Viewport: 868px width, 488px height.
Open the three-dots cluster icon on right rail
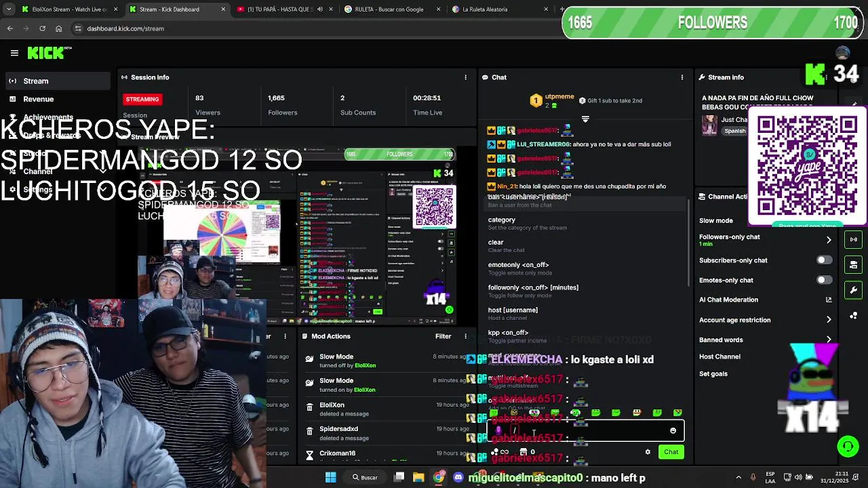(x=854, y=316)
